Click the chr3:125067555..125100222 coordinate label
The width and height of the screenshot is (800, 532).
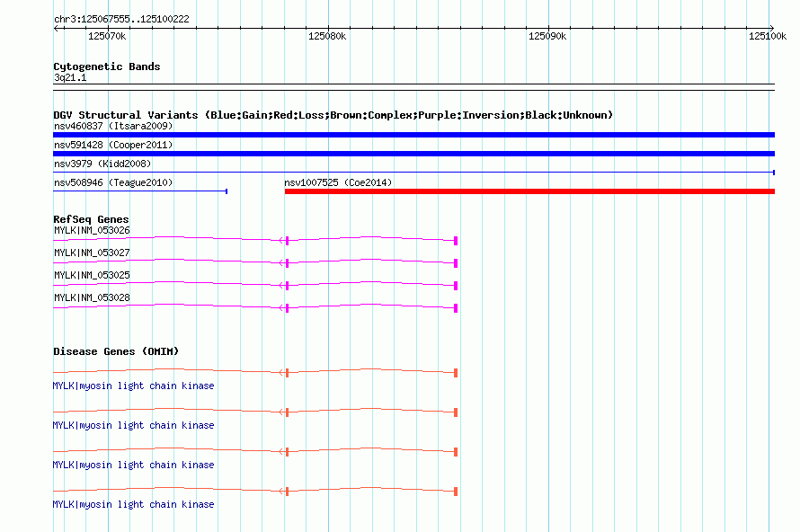(121, 19)
